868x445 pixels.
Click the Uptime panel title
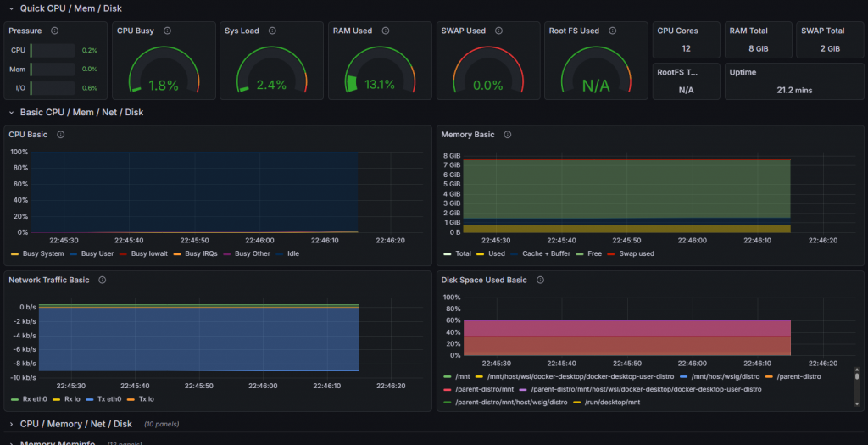coord(743,73)
